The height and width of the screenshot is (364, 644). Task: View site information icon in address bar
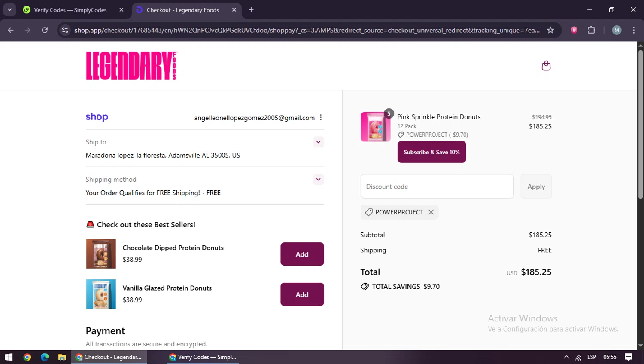[x=65, y=30]
